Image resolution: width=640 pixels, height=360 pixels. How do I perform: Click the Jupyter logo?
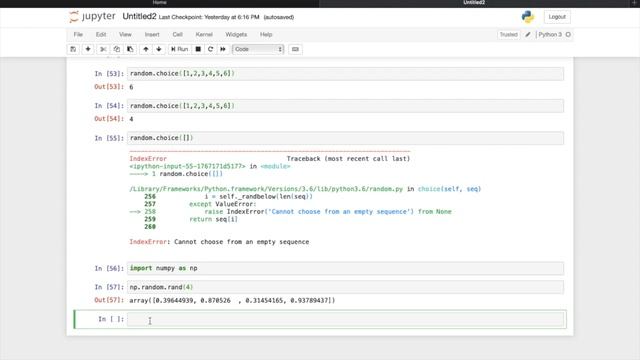92,17
